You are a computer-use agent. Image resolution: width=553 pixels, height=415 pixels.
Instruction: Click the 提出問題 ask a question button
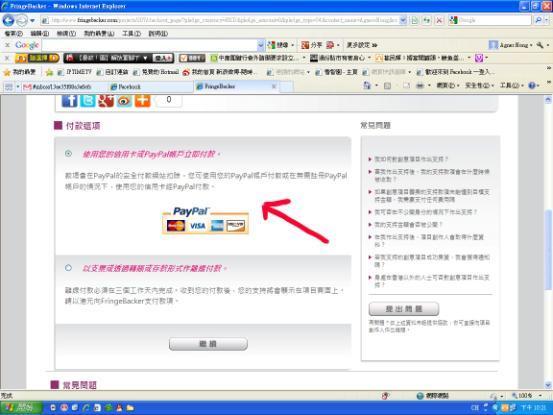tap(404, 309)
